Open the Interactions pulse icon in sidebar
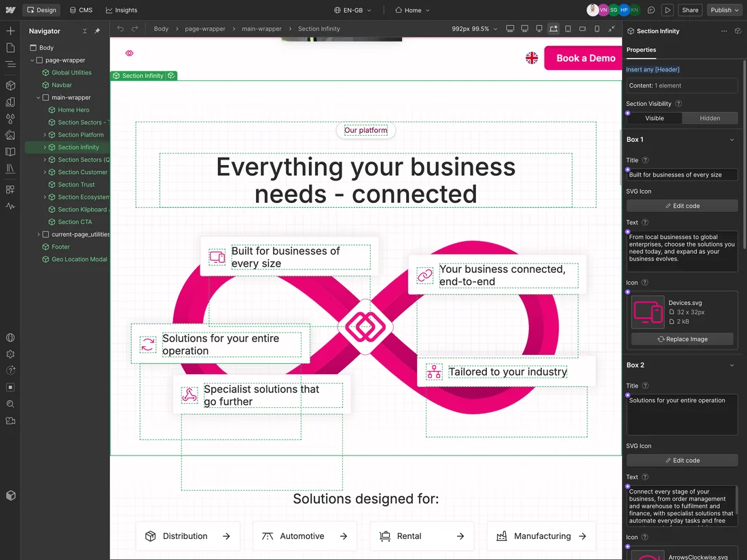 (10, 206)
